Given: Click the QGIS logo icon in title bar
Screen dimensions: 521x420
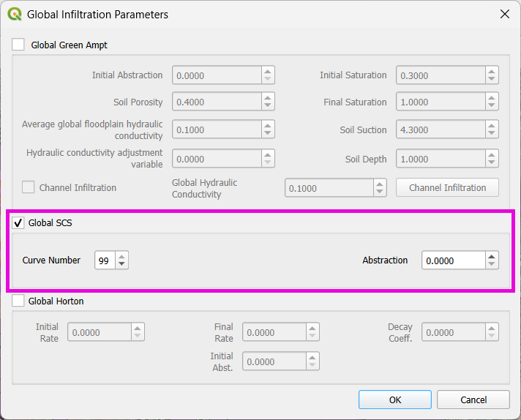Looking at the screenshot, I should tap(15, 14).
